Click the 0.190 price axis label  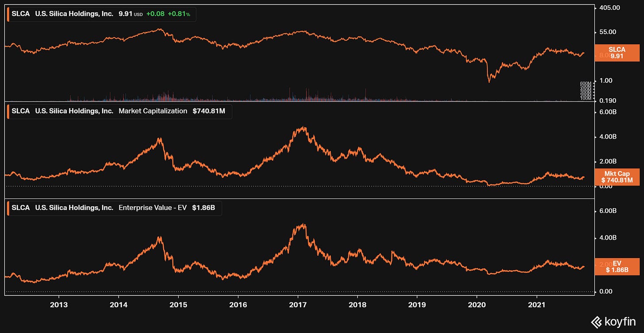click(608, 101)
